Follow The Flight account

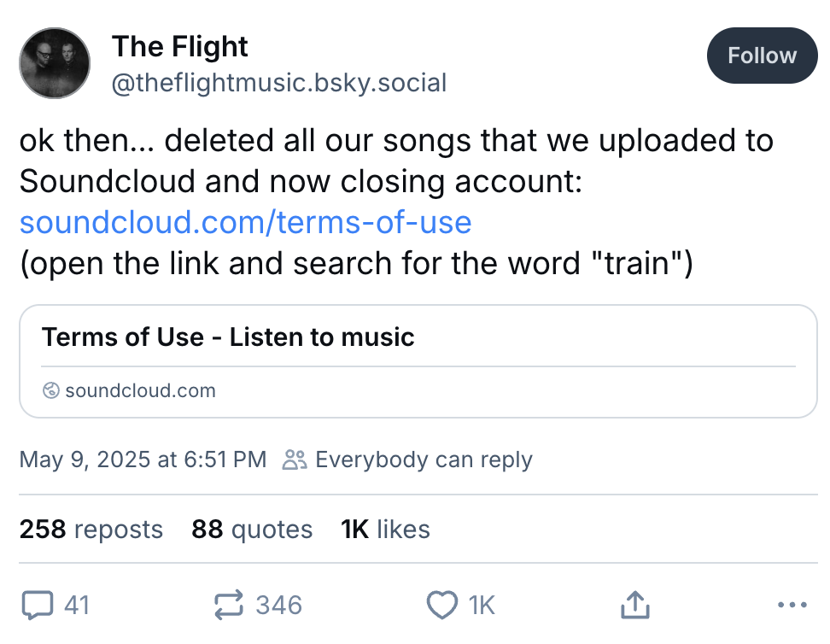[x=762, y=56]
